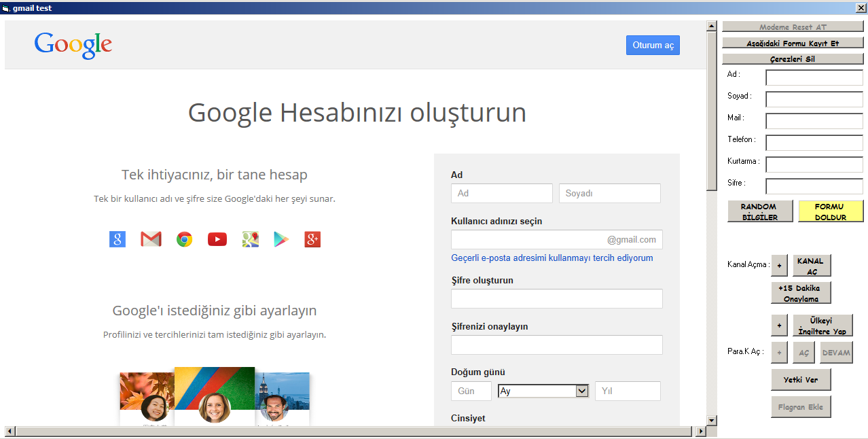
Task: Click the vertical scrollbar up arrow
Action: [712, 27]
